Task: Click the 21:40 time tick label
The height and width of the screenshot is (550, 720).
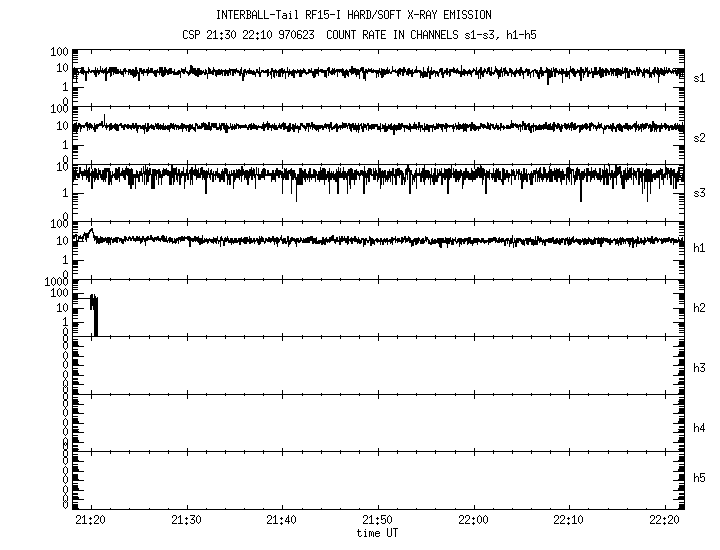Action: click(282, 520)
